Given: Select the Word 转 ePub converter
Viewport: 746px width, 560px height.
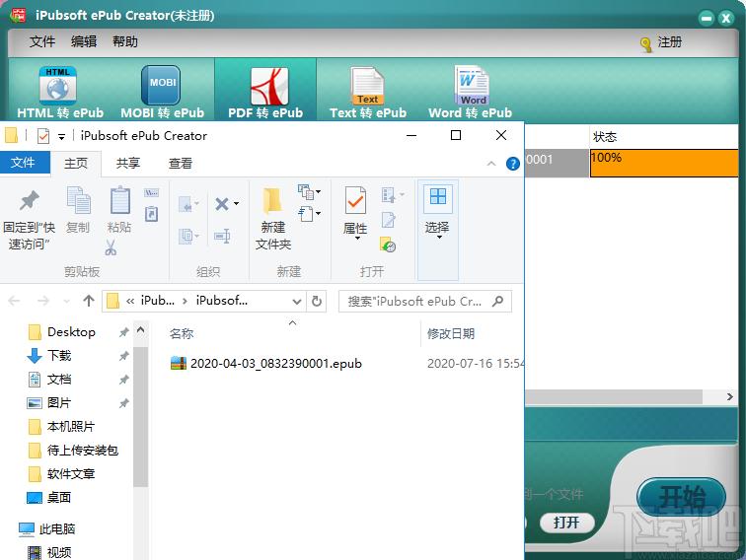Looking at the screenshot, I should point(470,93).
